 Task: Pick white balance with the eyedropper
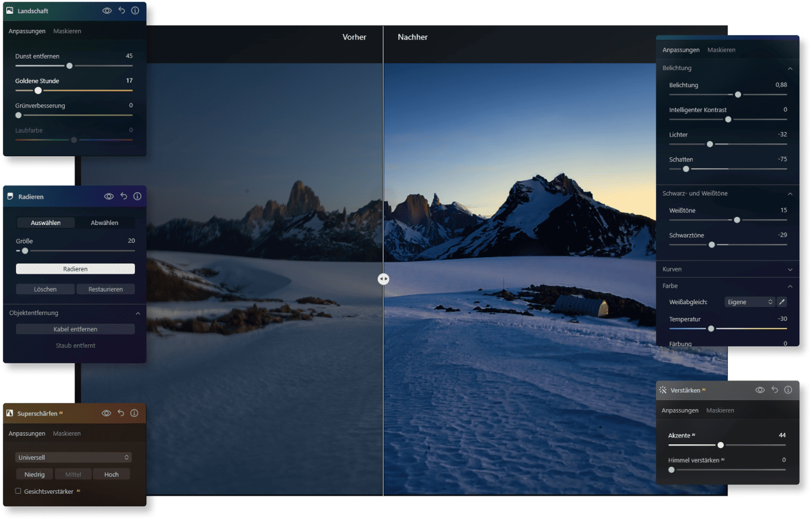coord(782,302)
